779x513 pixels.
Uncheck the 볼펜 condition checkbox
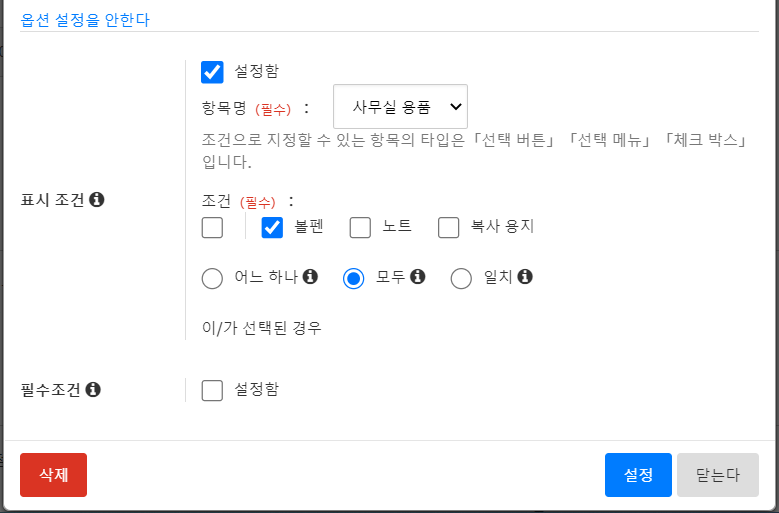pyautogui.click(x=273, y=227)
